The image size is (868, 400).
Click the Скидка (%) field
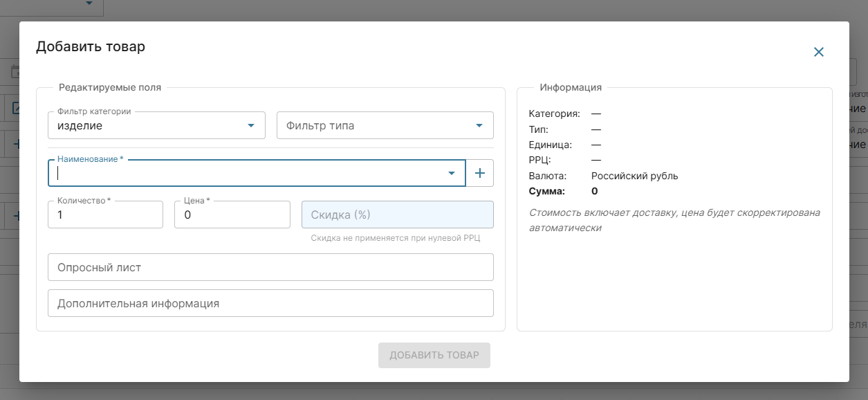[x=397, y=215]
